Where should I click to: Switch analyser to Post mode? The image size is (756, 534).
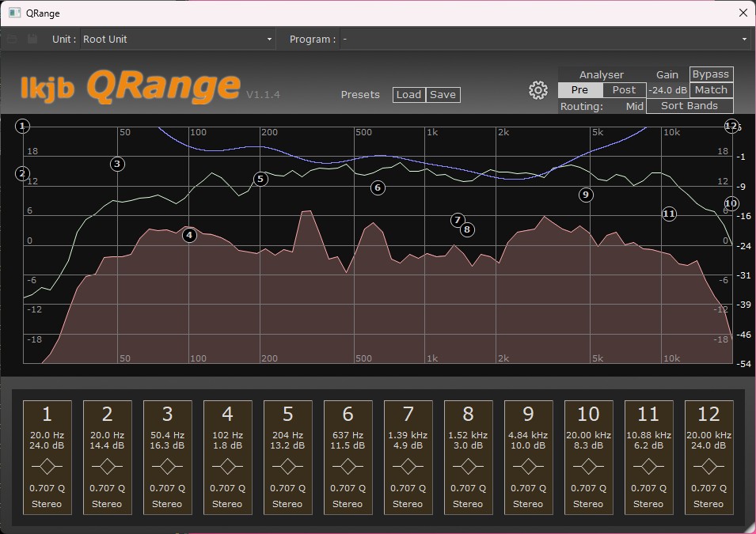624,90
